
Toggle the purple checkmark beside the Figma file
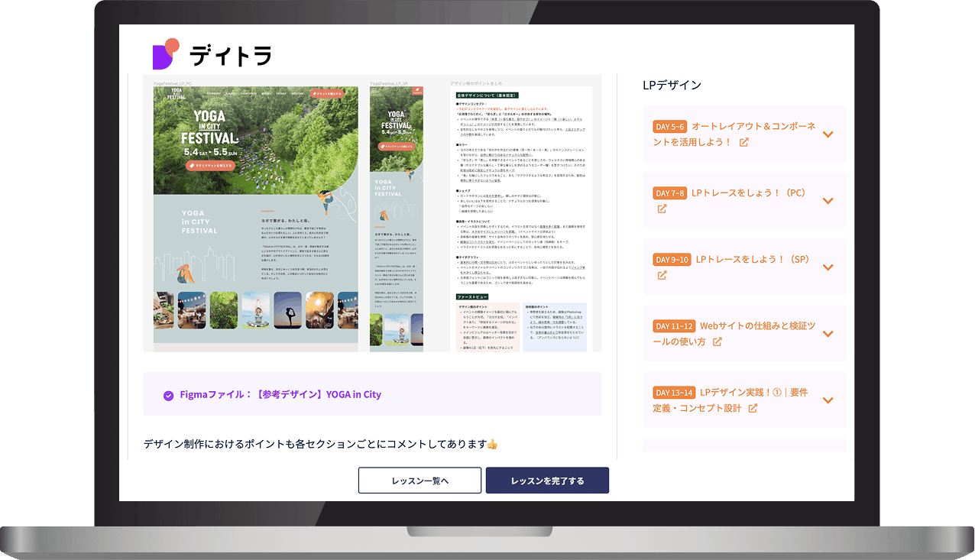tap(168, 395)
